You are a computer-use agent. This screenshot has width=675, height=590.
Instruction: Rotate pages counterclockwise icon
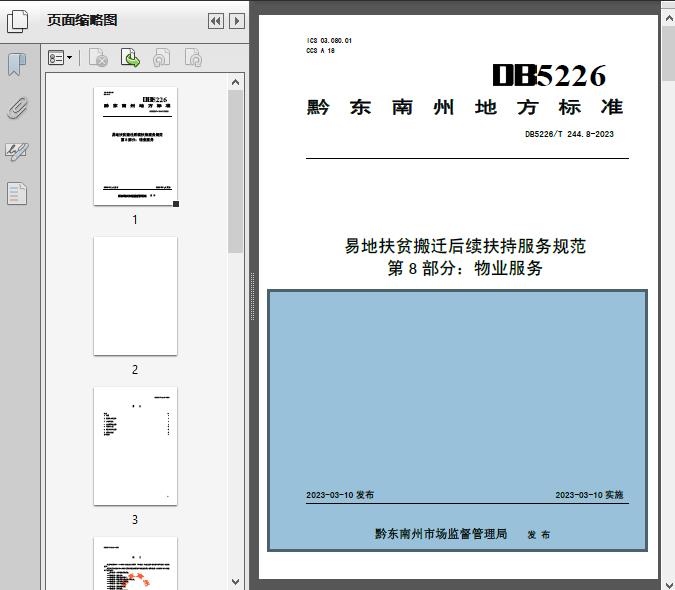coord(161,58)
